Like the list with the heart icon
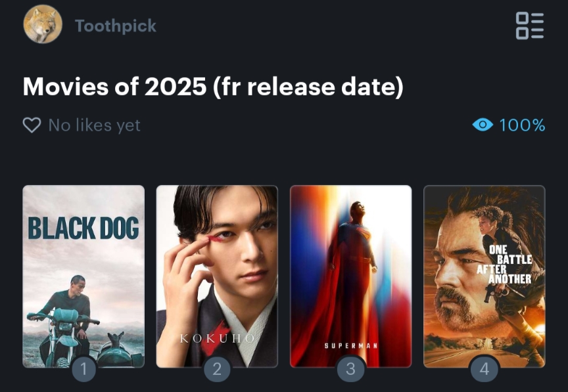The width and height of the screenshot is (568, 392). pyautogui.click(x=32, y=125)
